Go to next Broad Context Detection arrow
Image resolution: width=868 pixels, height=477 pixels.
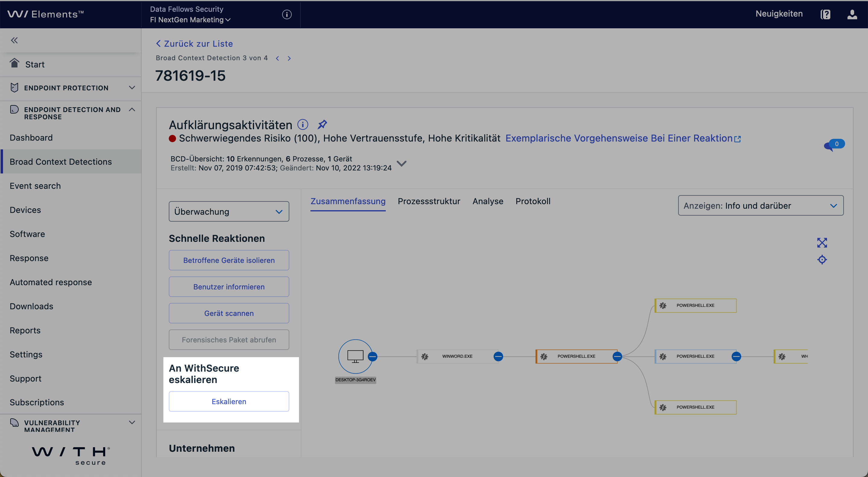[289, 58]
